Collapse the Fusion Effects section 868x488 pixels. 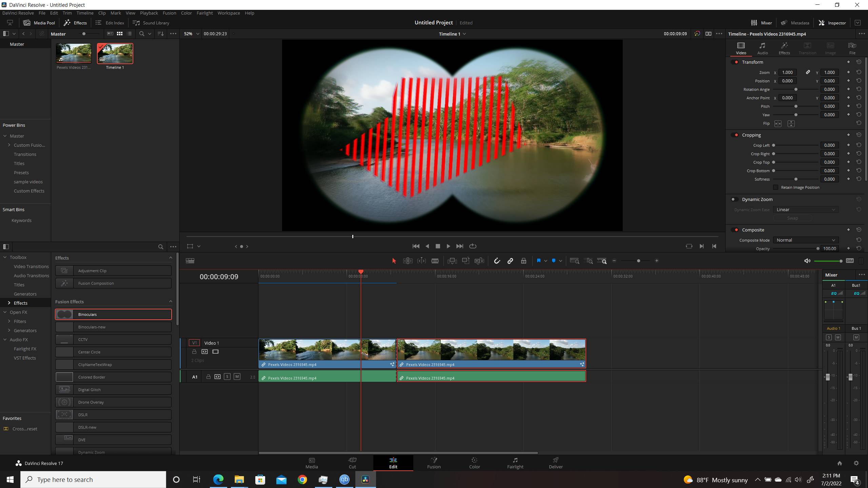point(171,301)
